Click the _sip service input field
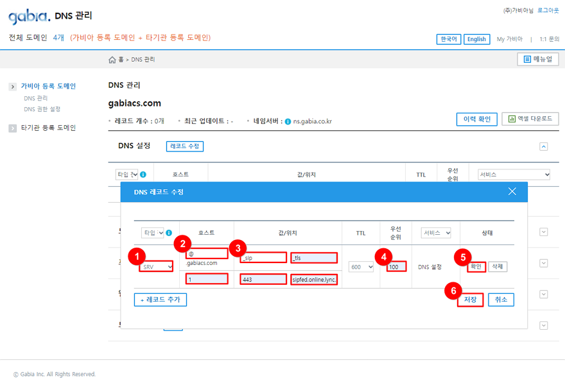Viewport: 565px width, 392px height. [x=263, y=258]
